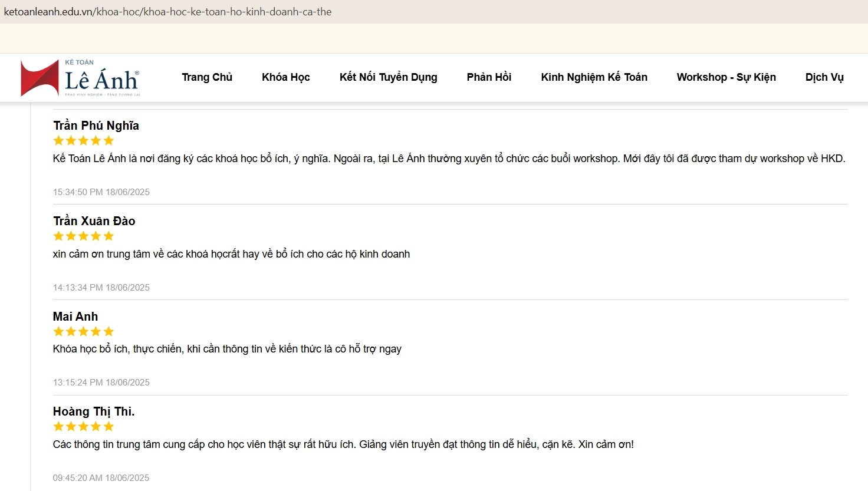868x491 pixels.
Task: Click Mai Anh's review comment text
Action: pos(227,349)
